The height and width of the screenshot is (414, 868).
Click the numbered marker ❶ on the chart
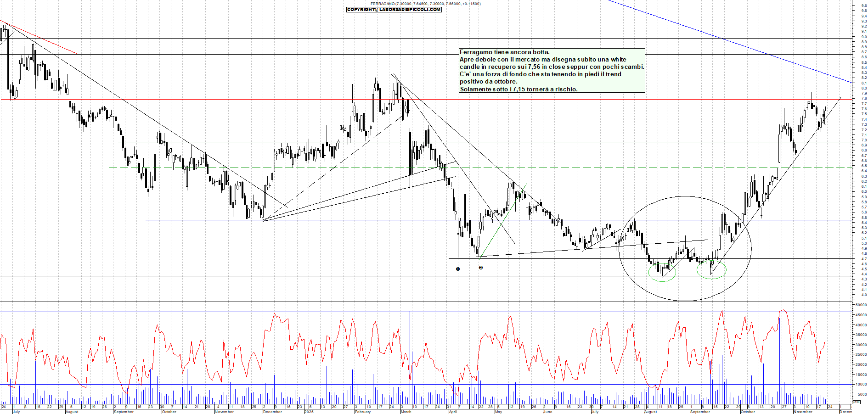(457, 269)
